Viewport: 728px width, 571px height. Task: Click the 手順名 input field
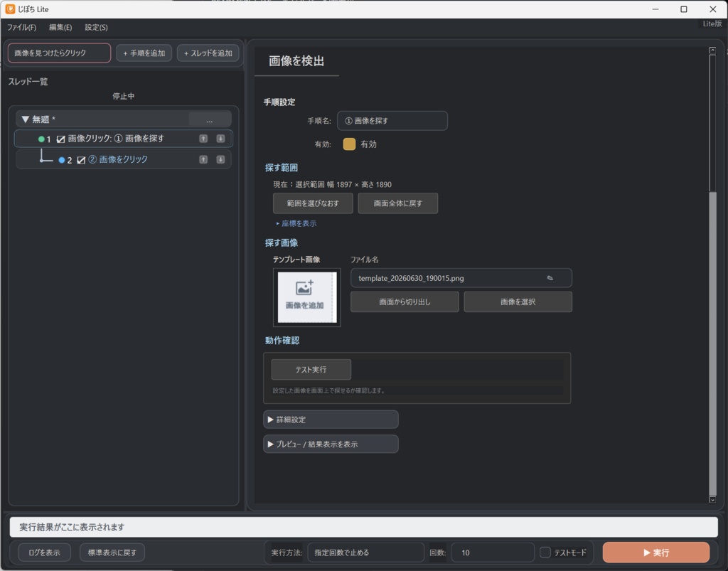392,121
